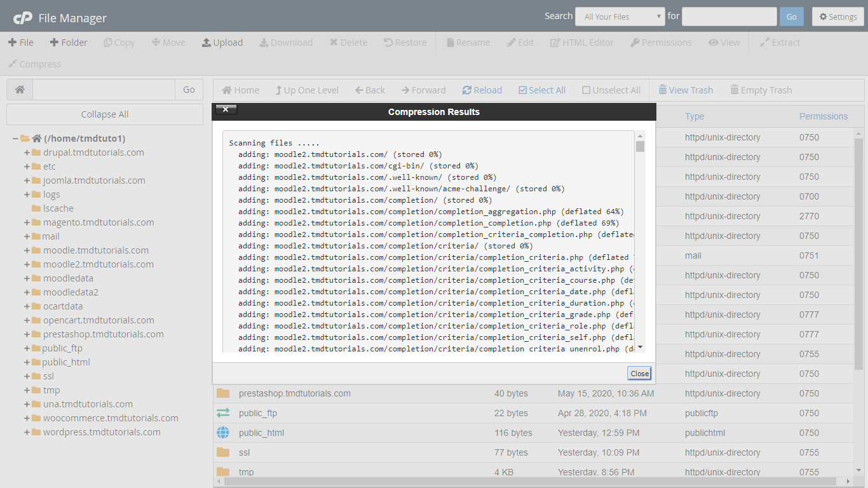
Task: Open the All Your Files search dropdown
Action: click(620, 17)
